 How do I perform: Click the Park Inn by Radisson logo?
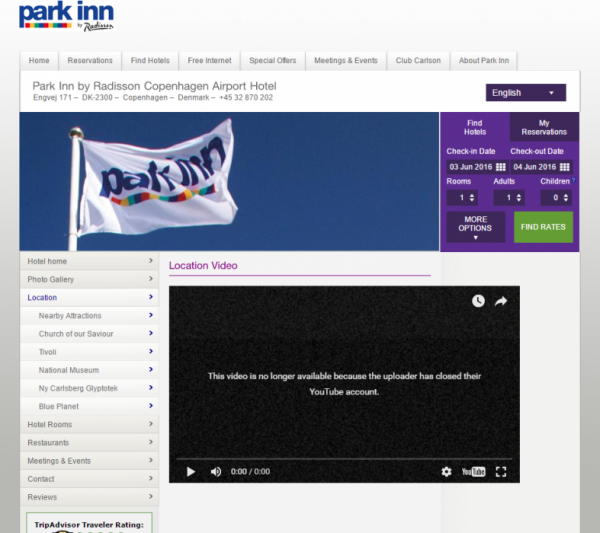[66, 16]
